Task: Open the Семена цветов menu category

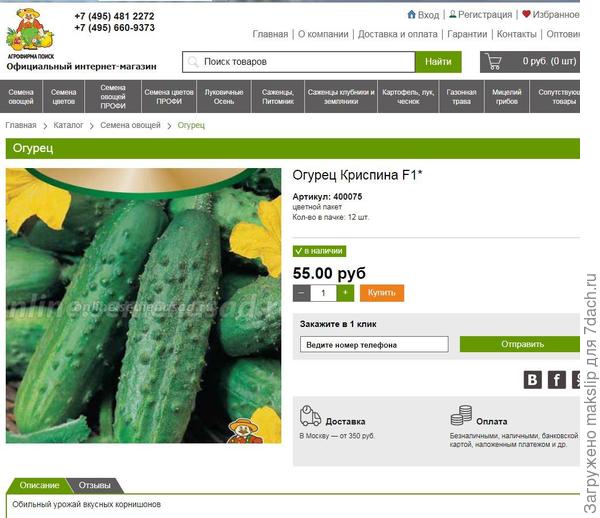Action: pyautogui.click(x=64, y=96)
